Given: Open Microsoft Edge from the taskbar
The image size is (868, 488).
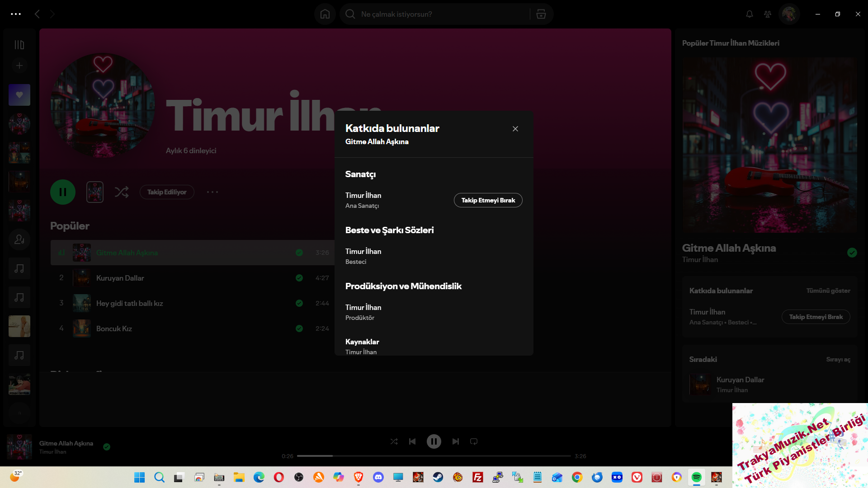Looking at the screenshot, I should pyautogui.click(x=259, y=477).
